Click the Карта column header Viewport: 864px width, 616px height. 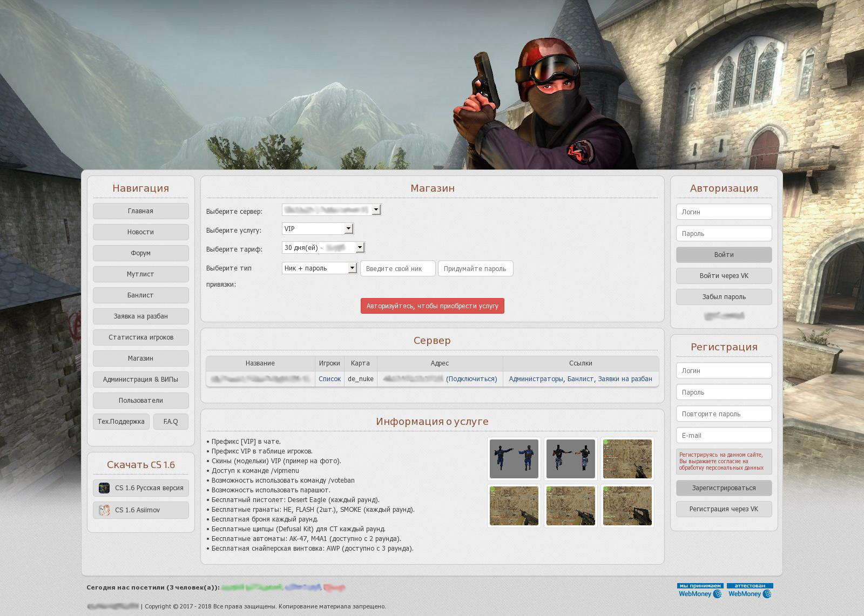point(361,363)
